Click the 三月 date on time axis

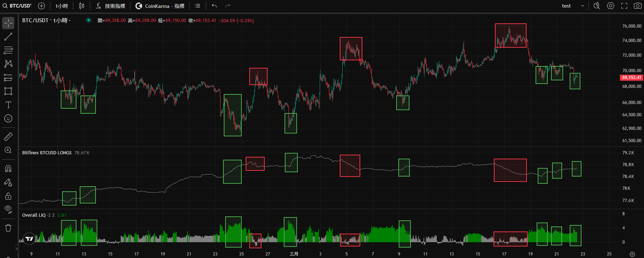coord(294,254)
